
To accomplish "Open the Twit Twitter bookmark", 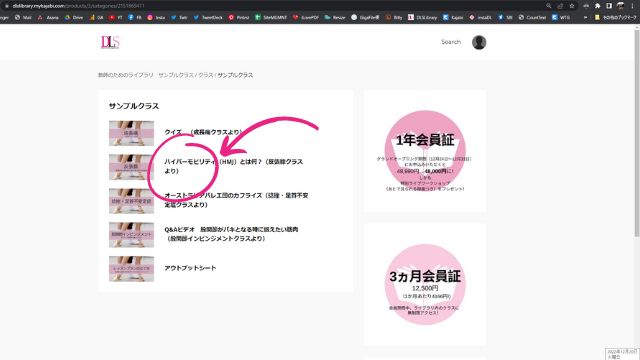I will point(179,18).
